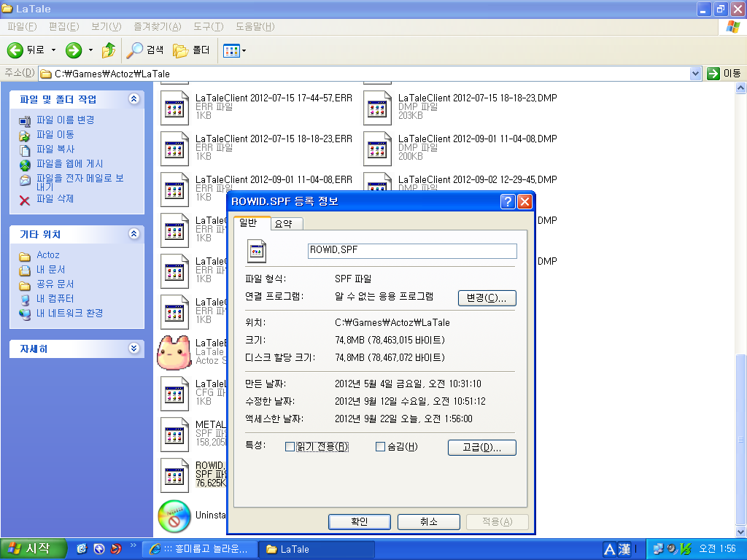747x560 pixels.
Task: Open the Forward button history dropdown arrow
Action: point(90,50)
